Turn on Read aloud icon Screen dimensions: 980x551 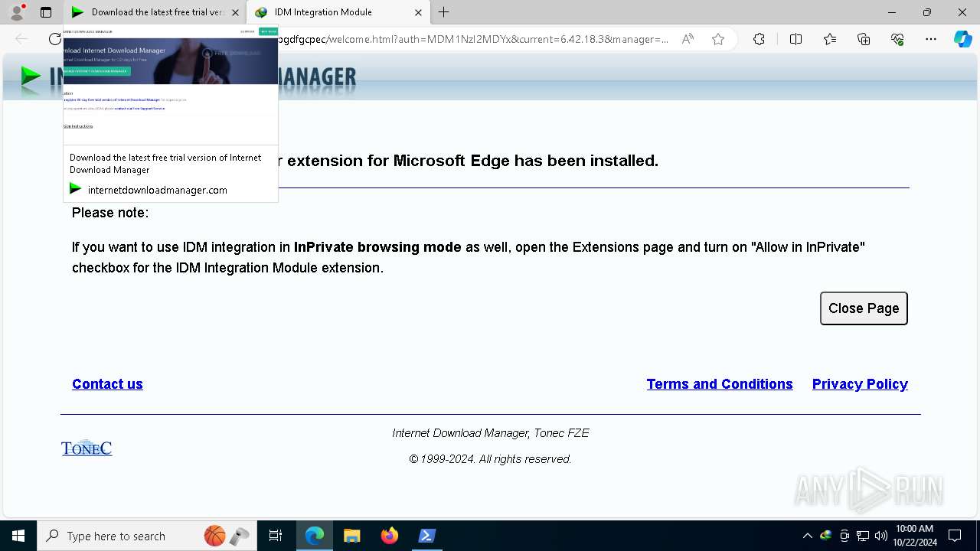688,39
